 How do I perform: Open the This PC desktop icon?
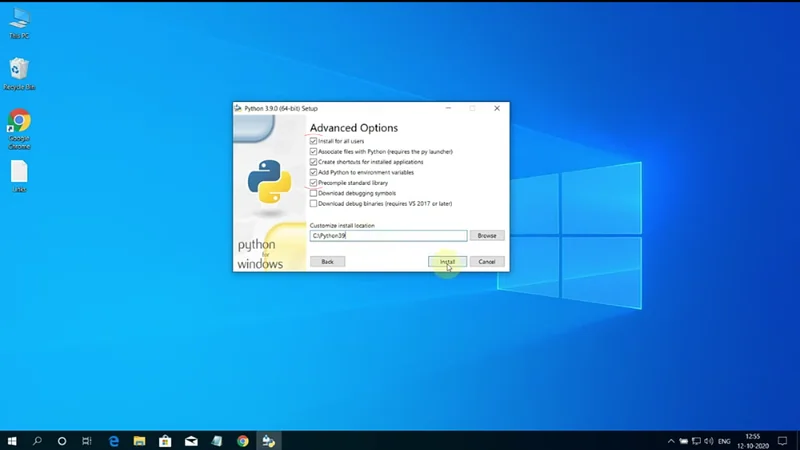click(x=19, y=20)
